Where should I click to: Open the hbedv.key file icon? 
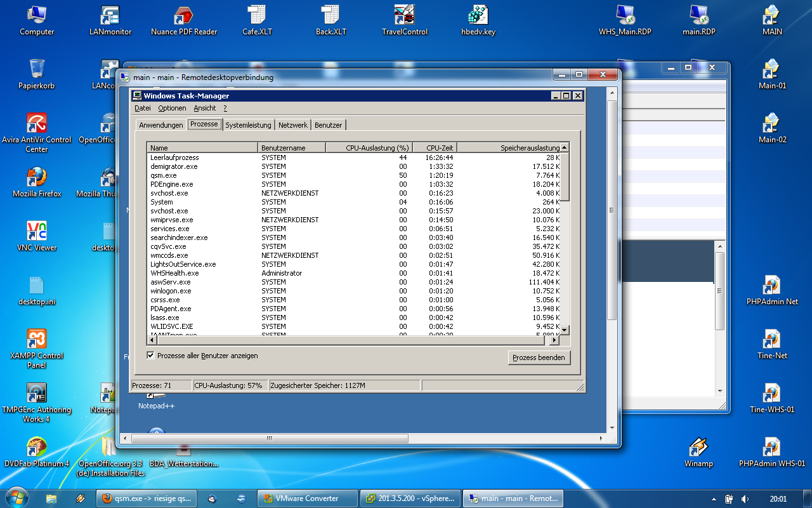[x=478, y=20]
